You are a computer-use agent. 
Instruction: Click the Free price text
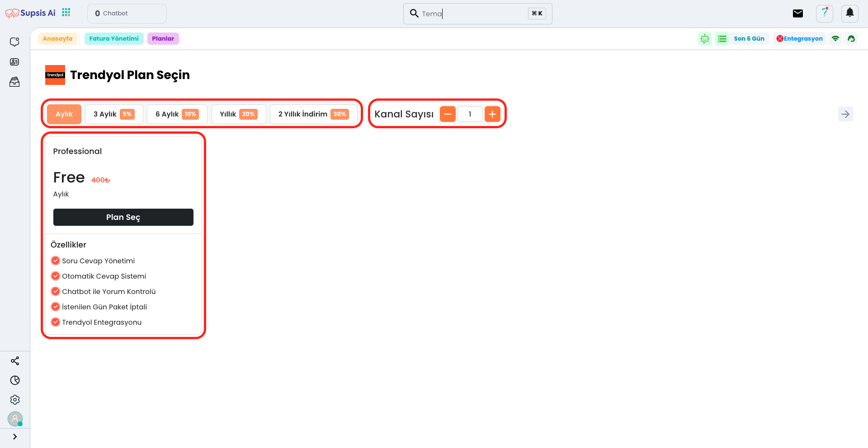pyautogui.click(x=69, y=177)
